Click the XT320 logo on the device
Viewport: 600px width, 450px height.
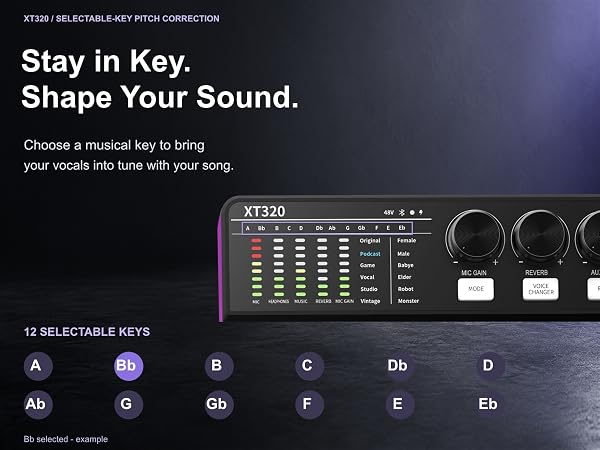(264, 212)
